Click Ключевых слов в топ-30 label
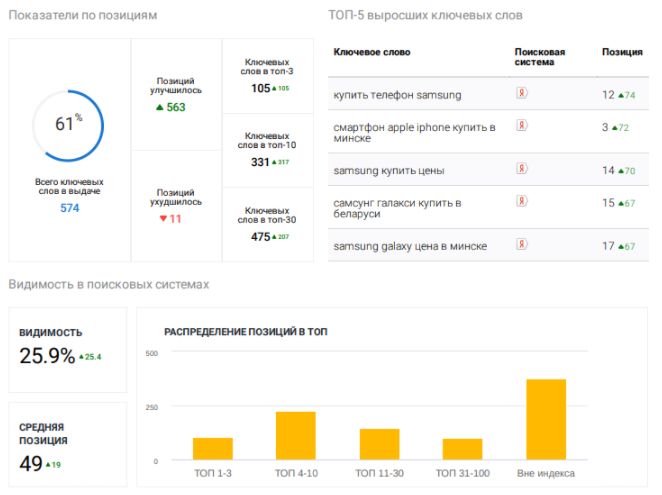662x495 pixels. point(267,215)
